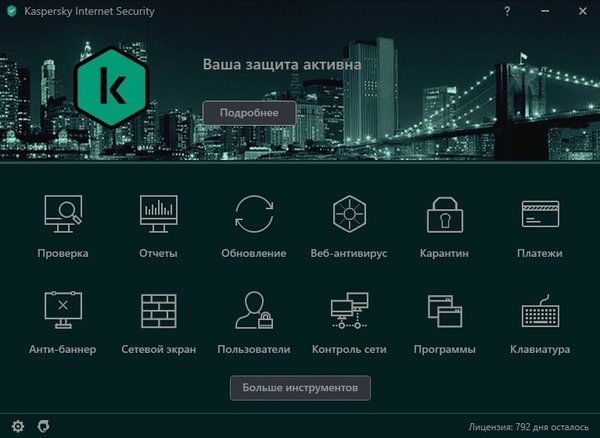Viewport: 600px width, 438px height.
Task: Click the Ваша защита активна heading
Action: tap(282, 64)
